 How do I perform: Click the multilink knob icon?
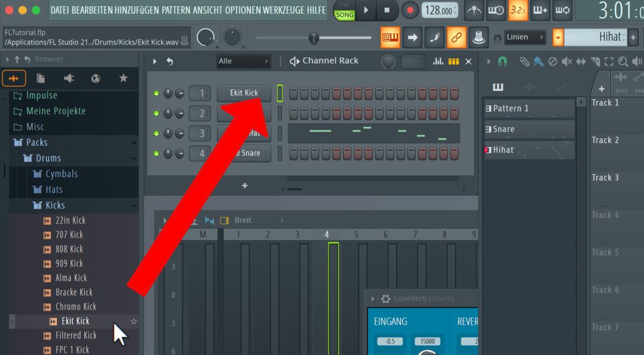(479, 38)
